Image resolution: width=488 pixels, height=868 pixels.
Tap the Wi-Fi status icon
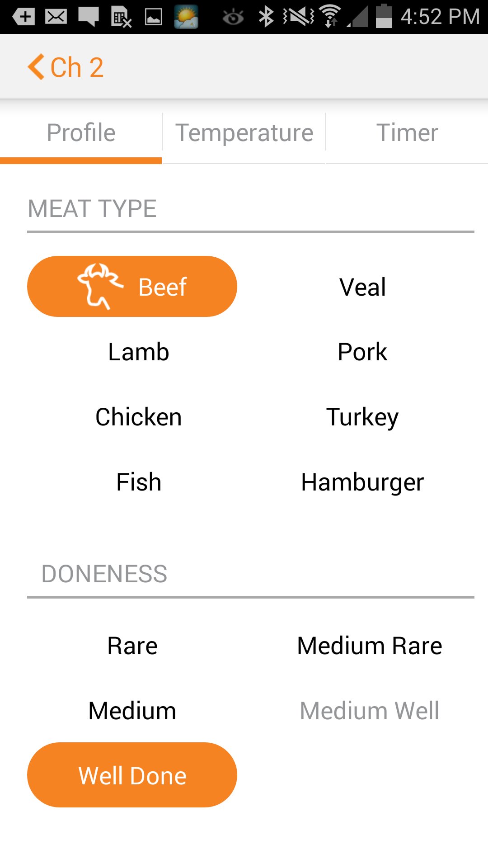coord(330,16)
